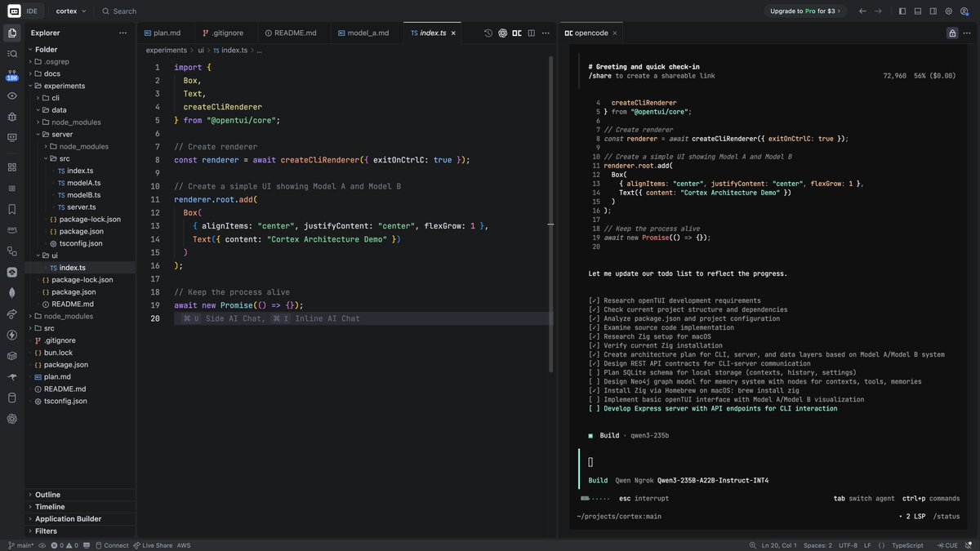
Task: Open the AWS icon in activity bar
Action: (x=11, y=230)
